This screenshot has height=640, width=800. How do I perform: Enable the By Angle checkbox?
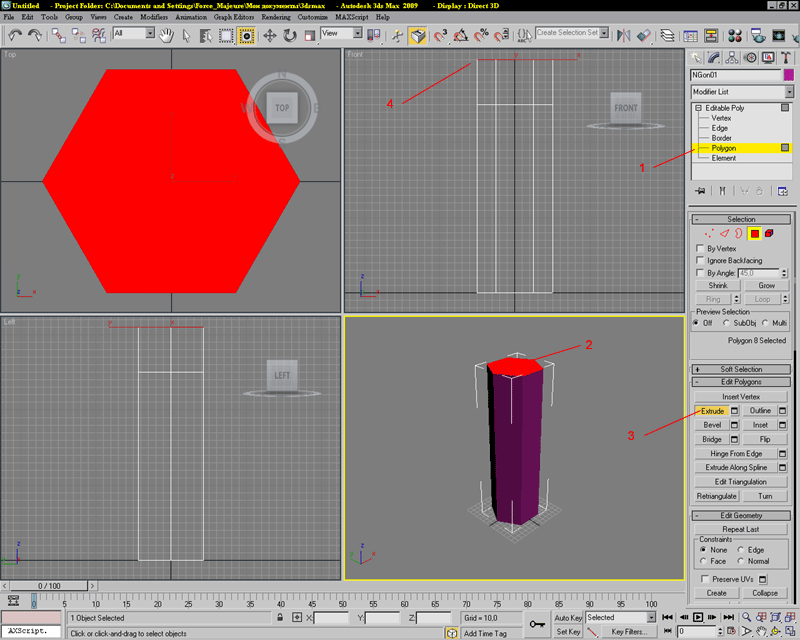[x=701, y=273]
